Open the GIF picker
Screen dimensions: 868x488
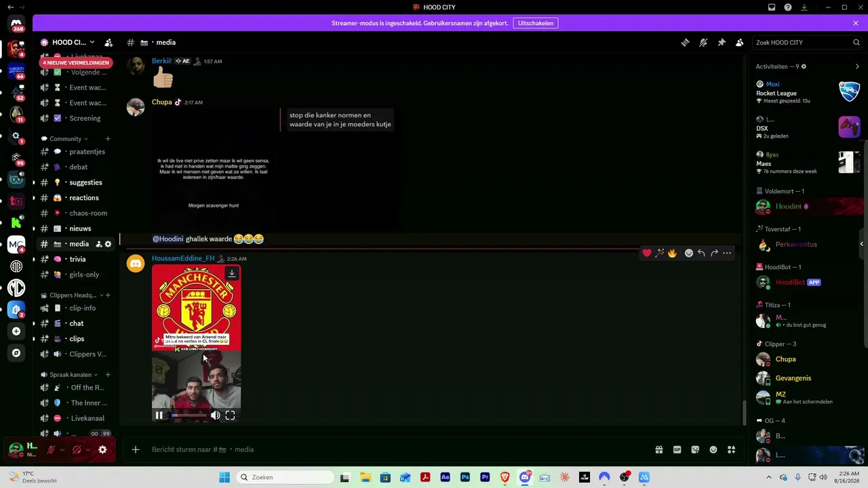click(677, 449)
